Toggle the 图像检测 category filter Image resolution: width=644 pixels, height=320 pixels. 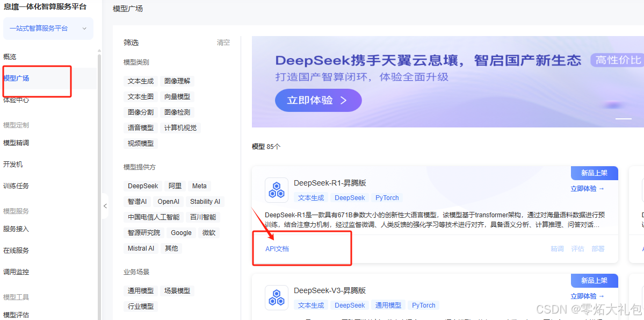click(177, 112)
